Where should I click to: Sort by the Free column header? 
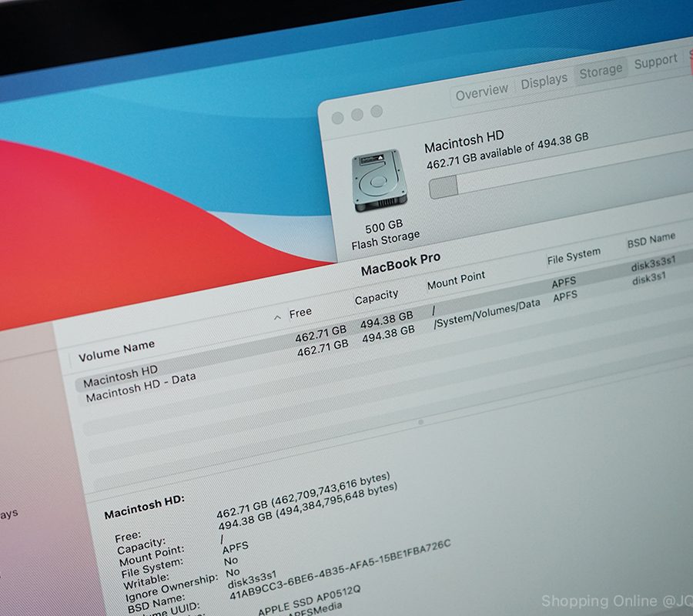coord(300,313)
